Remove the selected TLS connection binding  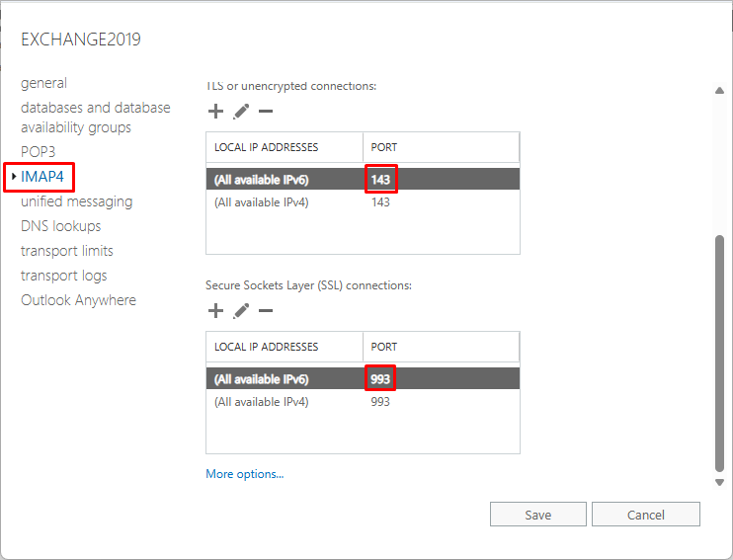coord(266,112)
